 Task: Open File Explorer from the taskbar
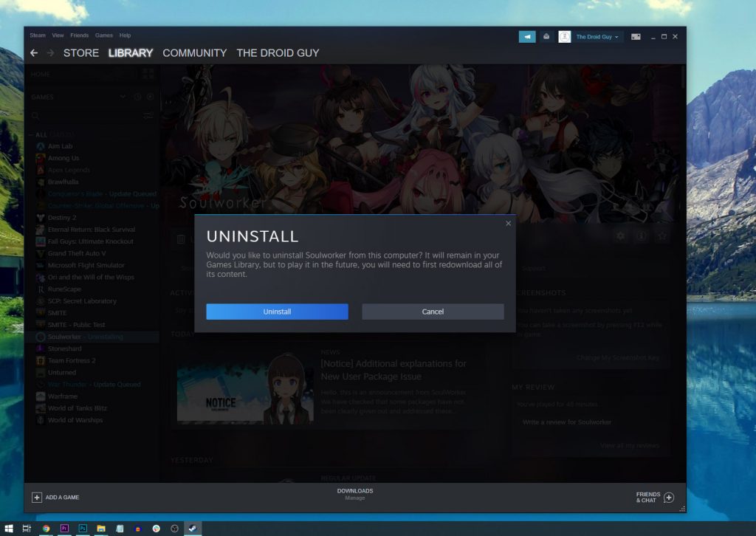pyautogui.click(x=101, y=529)
